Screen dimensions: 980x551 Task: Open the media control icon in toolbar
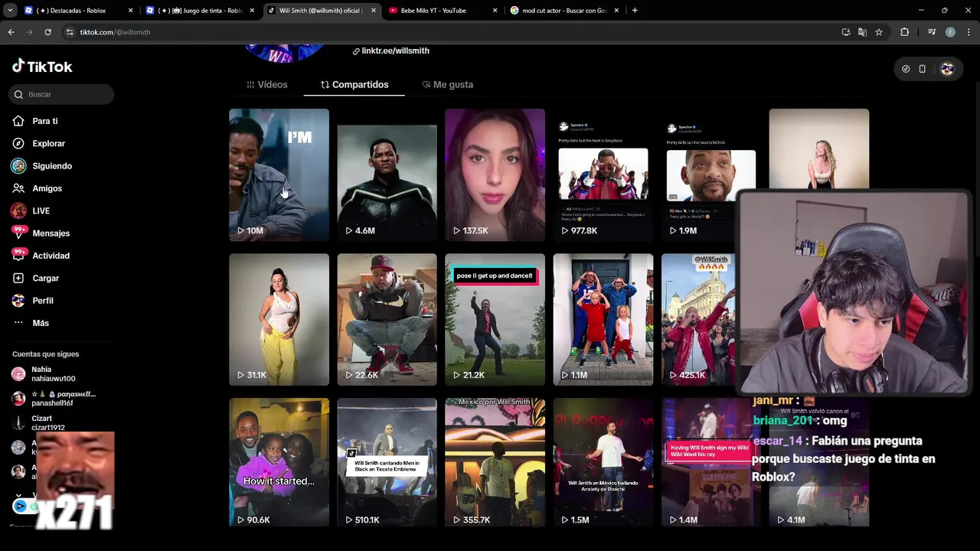(x=932, y=32)
